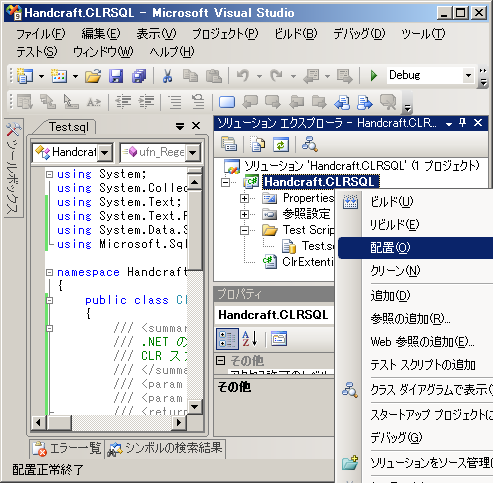Image resolution: width=493 pixels, height=483 pixels.
Task: Click the Cut scissors icon
Action: [167, 76]
